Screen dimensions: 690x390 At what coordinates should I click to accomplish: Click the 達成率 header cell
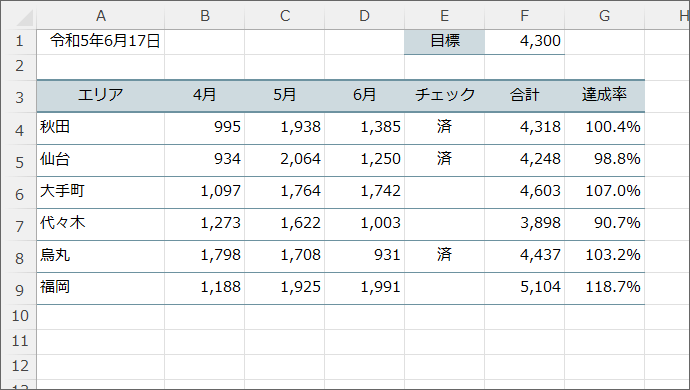pyautogui.click(x=605, y=96)
